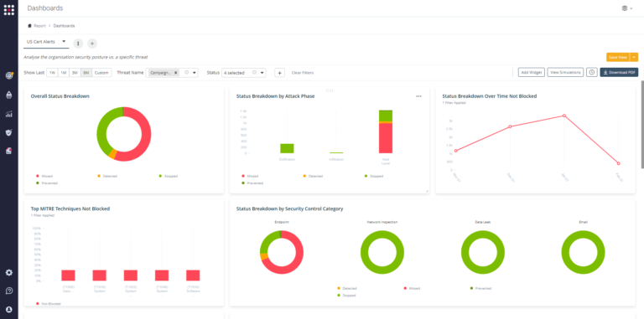Viewport: 644px width, 319px height.
Task: Click the shield icon in left sidebar
Action: [x=9, y=132]
